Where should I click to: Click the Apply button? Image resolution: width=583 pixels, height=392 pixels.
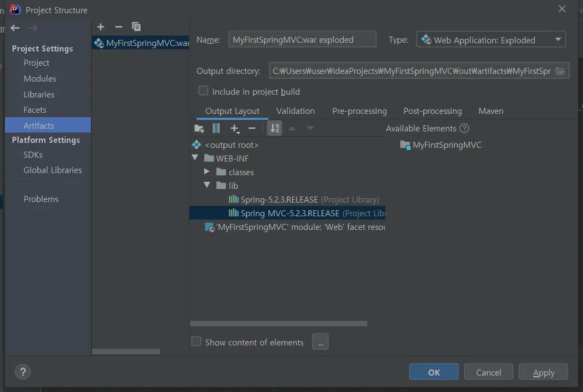click(543, 372)
